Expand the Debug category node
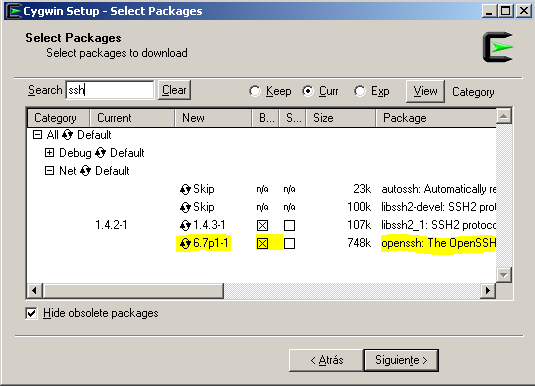This screenshot has height=386, width=535. [49, 153]
